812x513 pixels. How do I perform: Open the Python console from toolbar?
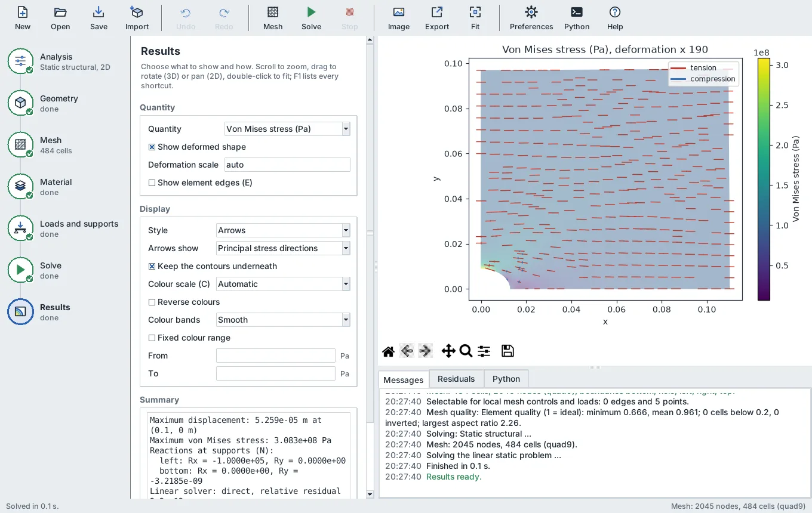[577, 18]
